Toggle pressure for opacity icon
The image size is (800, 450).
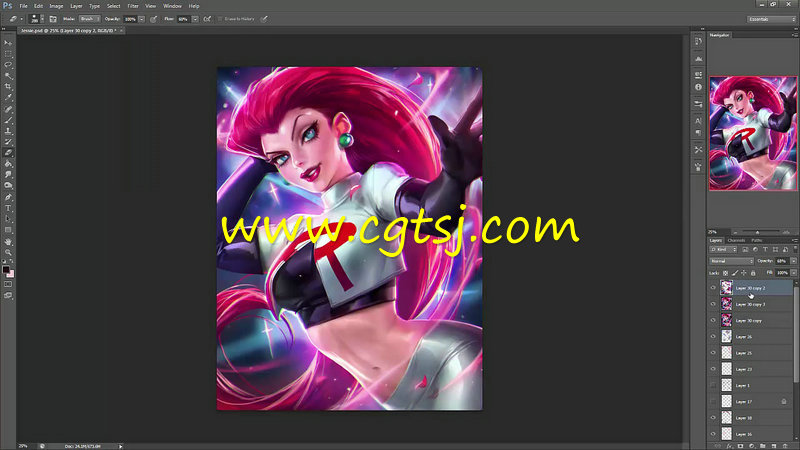point(153,19)
